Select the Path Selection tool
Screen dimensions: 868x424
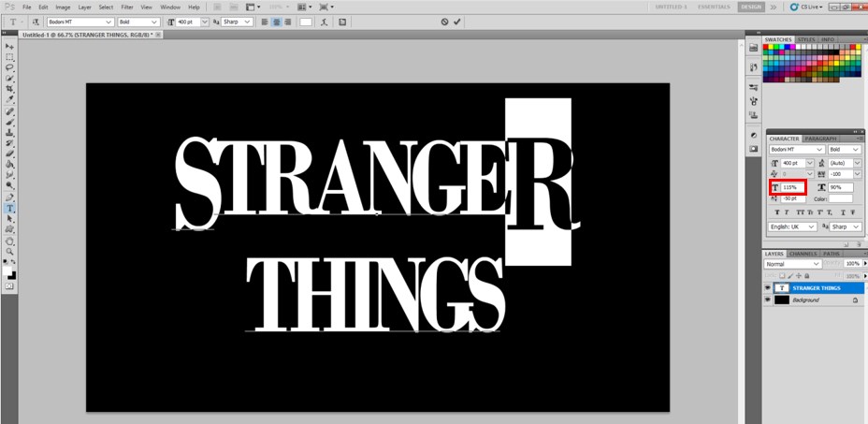[9, 219]
